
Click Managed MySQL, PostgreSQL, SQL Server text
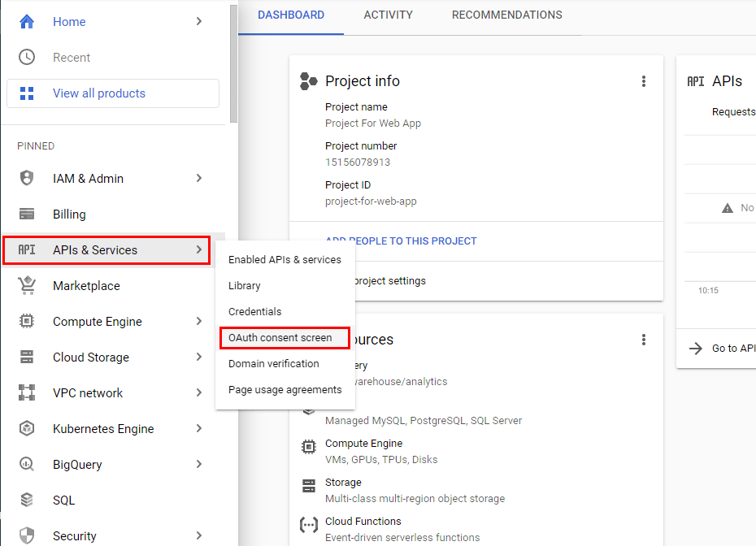424,421
